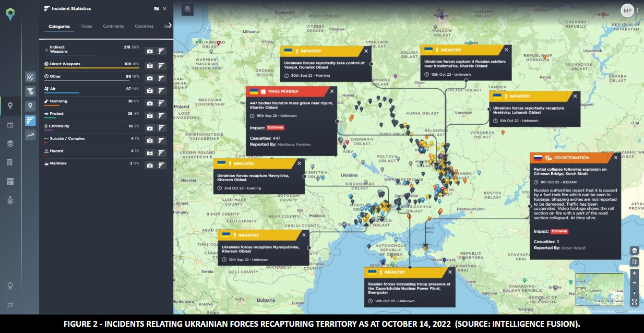
Task: Click the stats icon for Indirect Weapons
Action: pyautogui.click(x=161, y=51)
